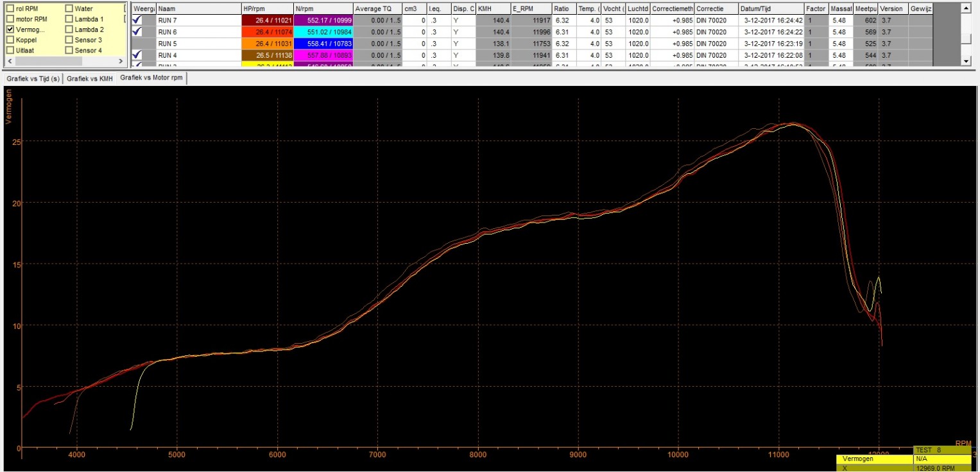Hide RUN 7 via its Weergave checkmark
The width and height of the screenshot is (980, 472).
point(137,21)
